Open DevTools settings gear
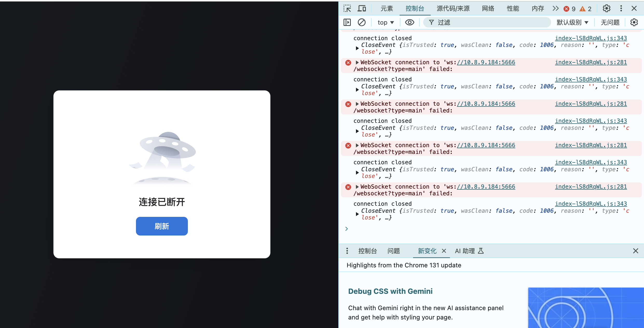The height and width of the screenshot is (328, 644). click(607, 9)
